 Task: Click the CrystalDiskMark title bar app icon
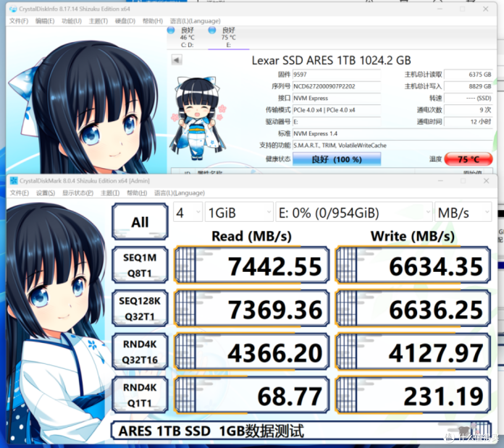(x=14, y=181)
